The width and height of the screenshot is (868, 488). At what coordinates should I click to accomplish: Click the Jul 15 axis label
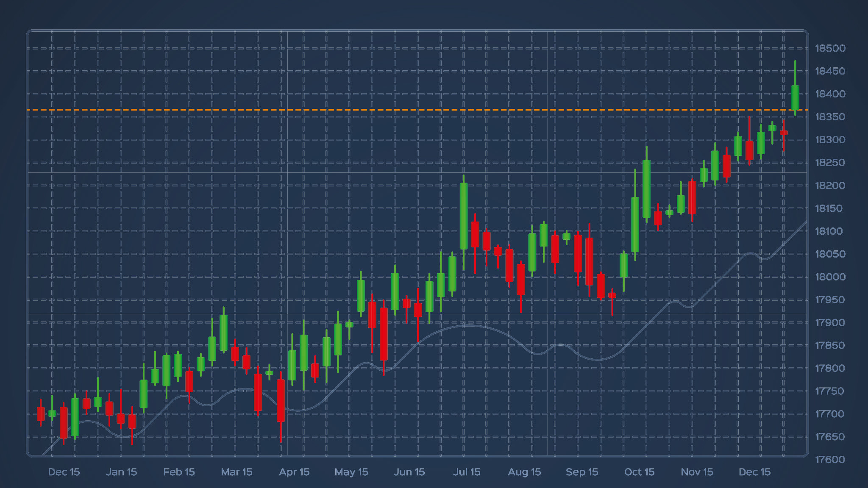pos(467,472)
